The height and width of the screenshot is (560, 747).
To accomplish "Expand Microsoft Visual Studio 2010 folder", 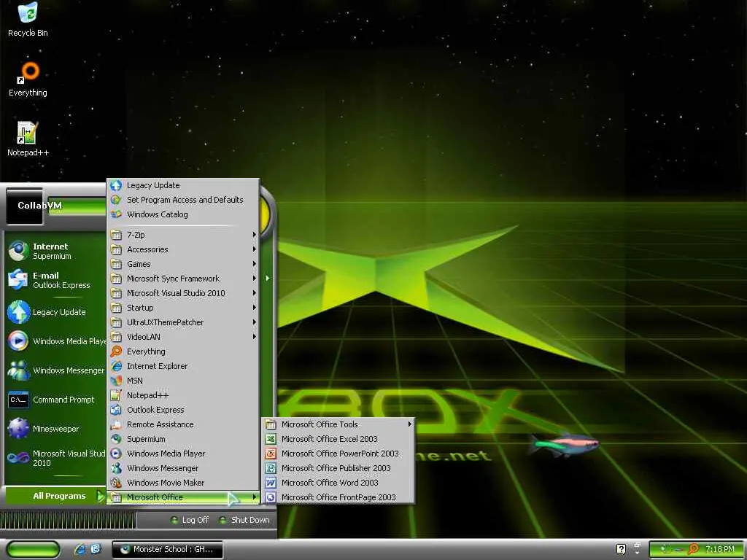I will 183,293.
